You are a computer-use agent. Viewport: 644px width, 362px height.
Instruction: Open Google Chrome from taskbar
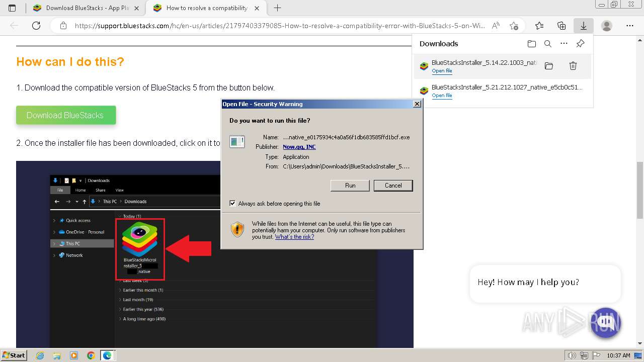(x=91, y=355)
